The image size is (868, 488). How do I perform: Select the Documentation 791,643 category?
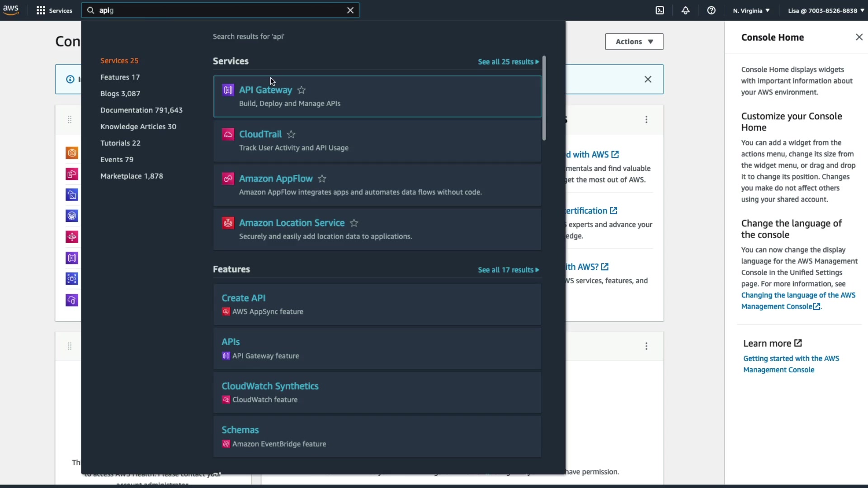pyautogui.click(x=141, y=110)
